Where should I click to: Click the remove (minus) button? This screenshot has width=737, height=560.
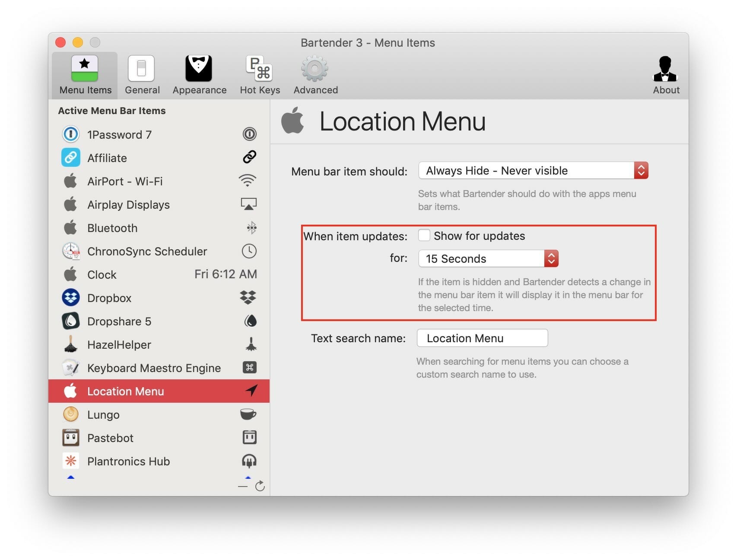[243, 487]
